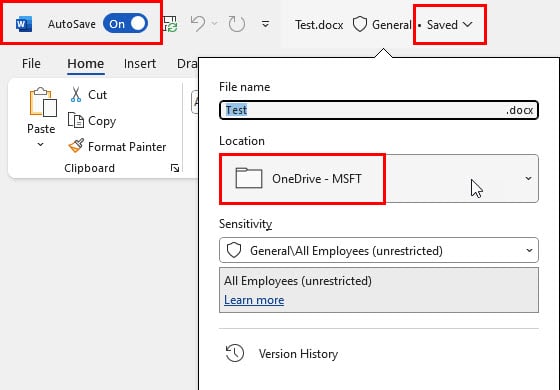Open the File menu tab
This screenshot has height=390, width=560.
pyautogui.click(x=31, y=64)
